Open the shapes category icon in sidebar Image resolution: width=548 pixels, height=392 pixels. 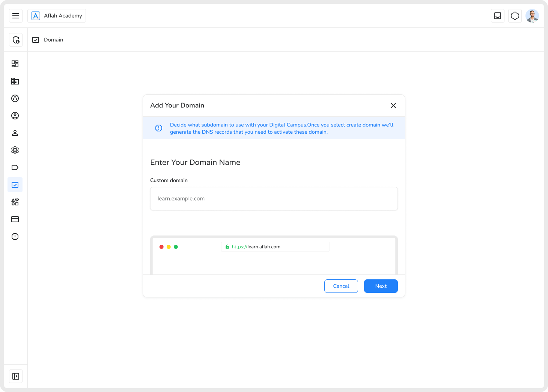(15, 202)
